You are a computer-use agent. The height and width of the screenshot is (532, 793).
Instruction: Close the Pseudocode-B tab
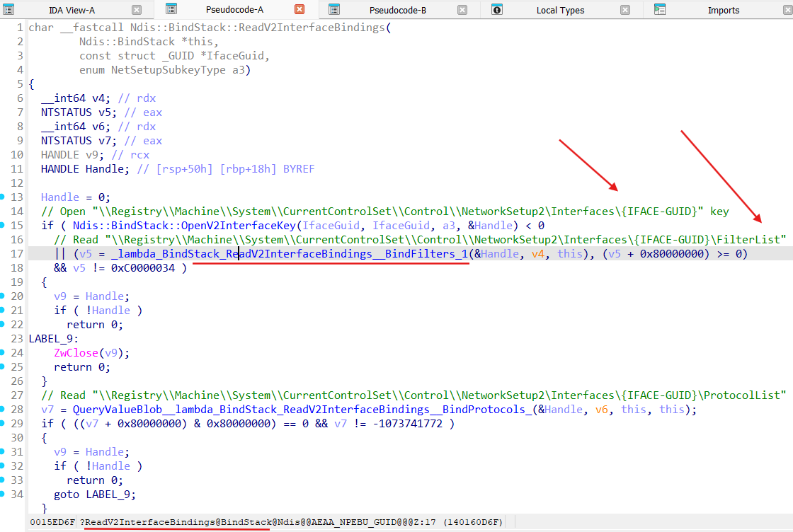[x=462, y=10]
